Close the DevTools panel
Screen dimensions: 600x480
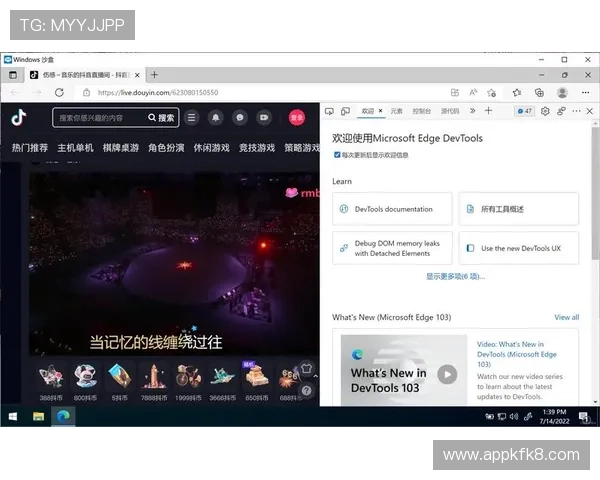590,111
